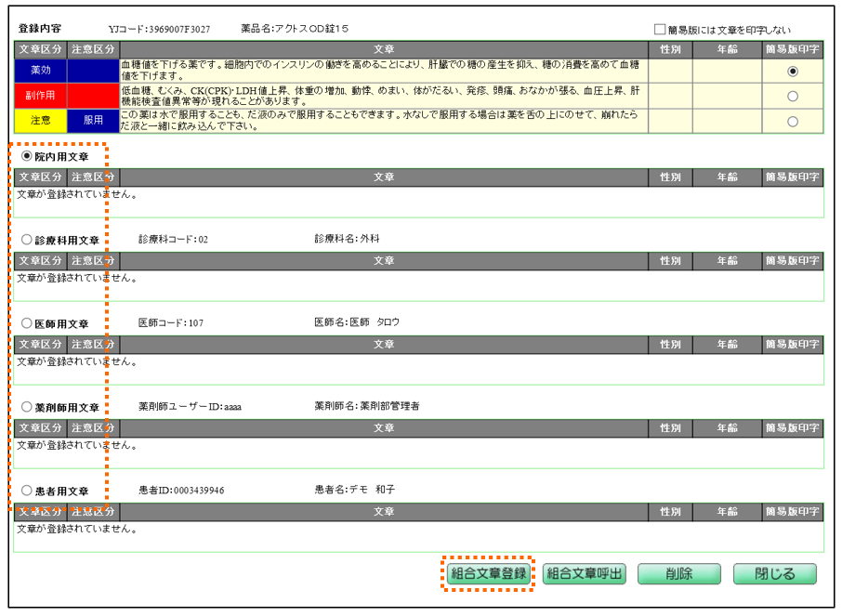Screen dimensions: 842x616
Task: Click the blue 服用 caution cell
Action: pos(93,121)
